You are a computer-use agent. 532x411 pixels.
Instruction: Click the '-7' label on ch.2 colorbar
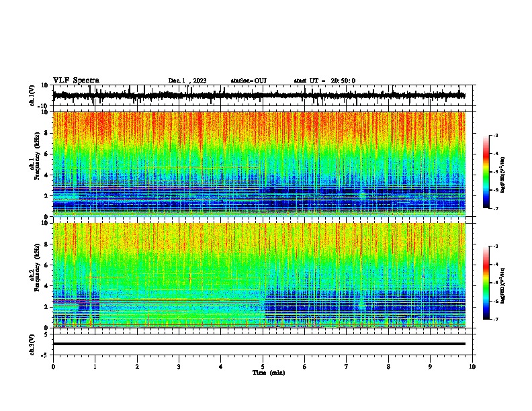click(x=496, y=319)
